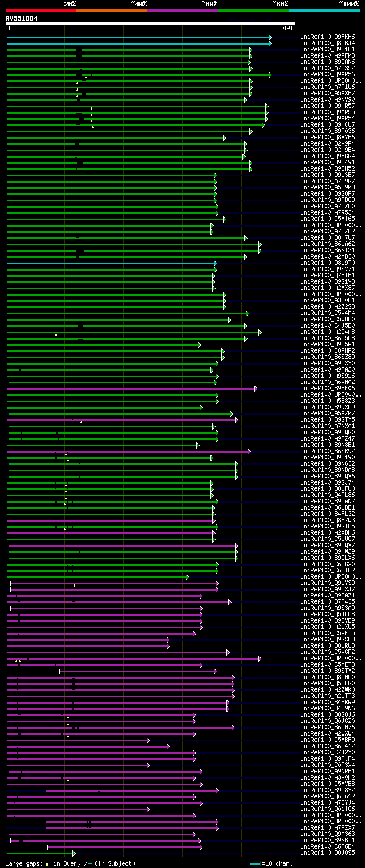
Task: Select label UniRef100_B9N8E1
Action: tap(327, 445)
